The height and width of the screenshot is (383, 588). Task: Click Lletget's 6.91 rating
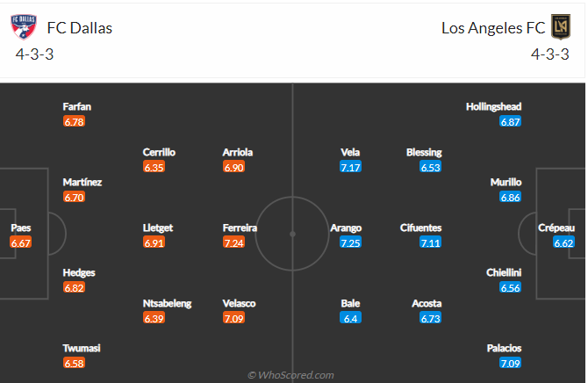tap(154, 243)
